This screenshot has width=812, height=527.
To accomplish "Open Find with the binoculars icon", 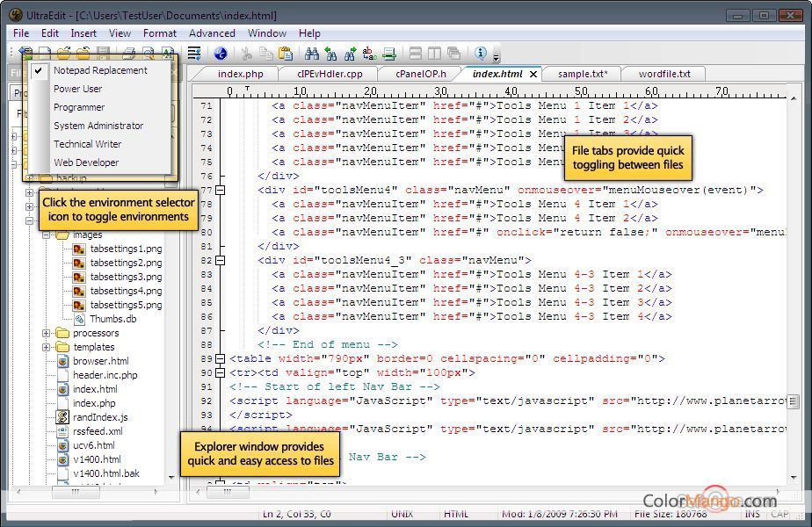I will [312, 53].
